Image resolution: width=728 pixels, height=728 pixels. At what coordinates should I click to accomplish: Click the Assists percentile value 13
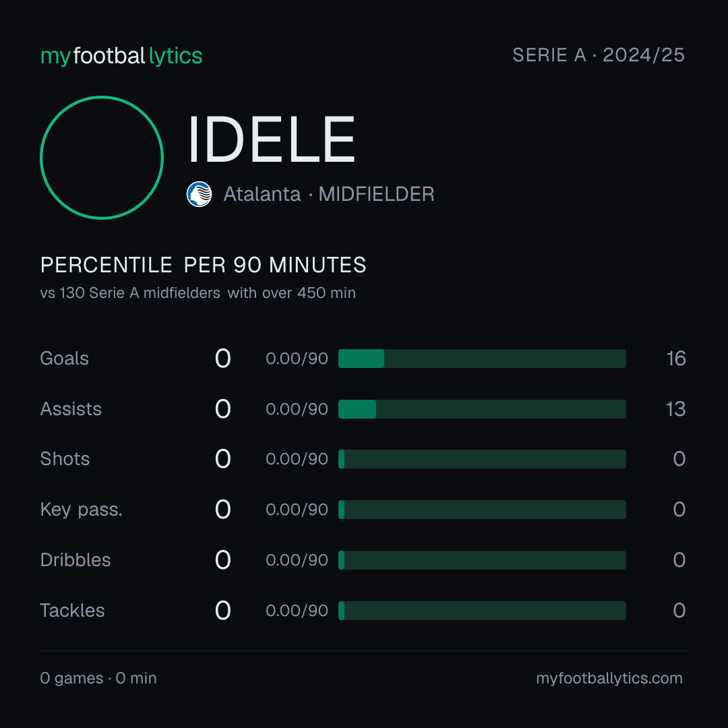(x=675, y=409)
